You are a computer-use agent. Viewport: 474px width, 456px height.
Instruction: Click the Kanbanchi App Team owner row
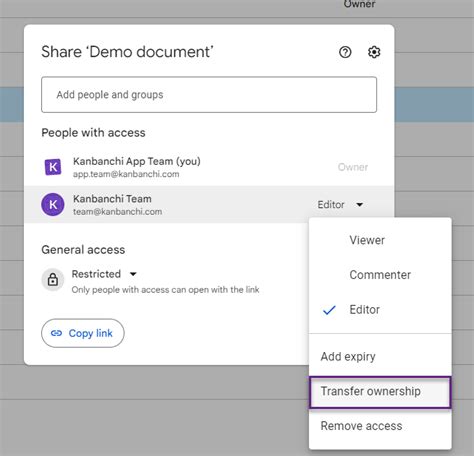coord(209,167)
